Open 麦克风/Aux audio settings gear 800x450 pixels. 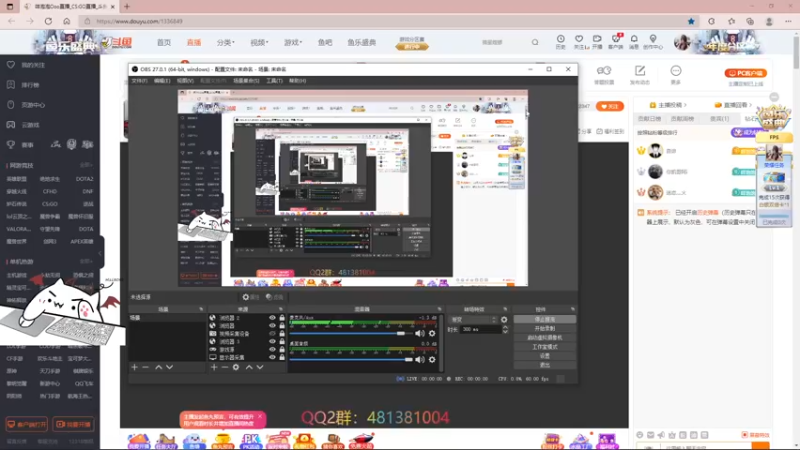point(432,333)
